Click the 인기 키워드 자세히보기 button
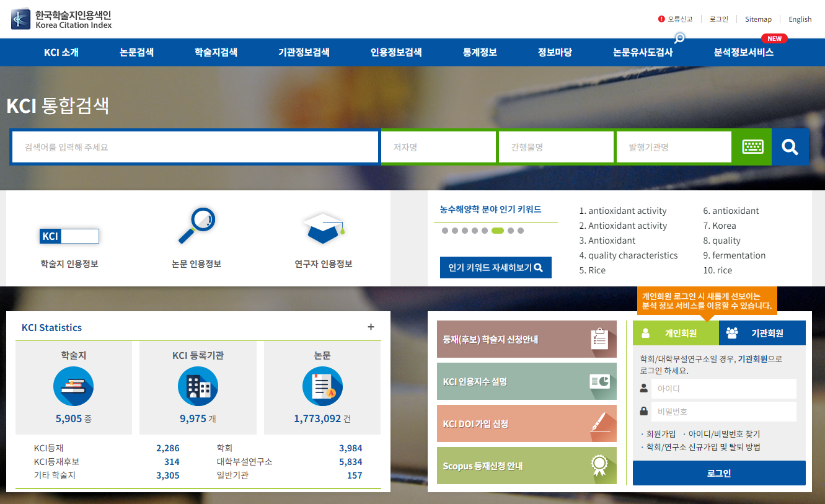Viewport: 825px width, 504px height. coord(496,268)
